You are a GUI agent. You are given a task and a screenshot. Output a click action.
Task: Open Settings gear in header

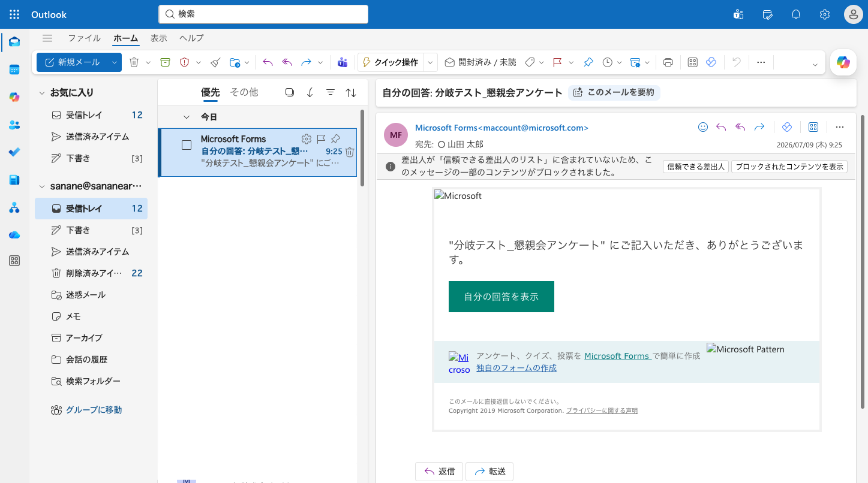click(x=825, y=14)
